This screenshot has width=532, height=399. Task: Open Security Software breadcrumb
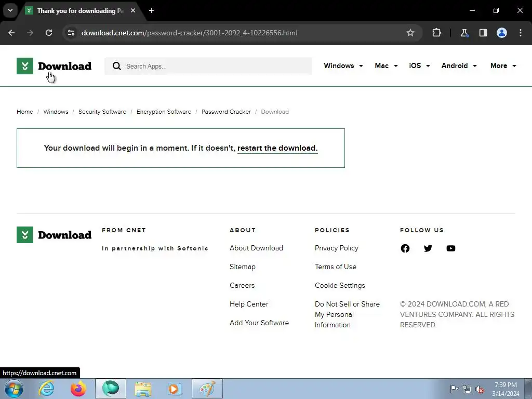point(102,112)
